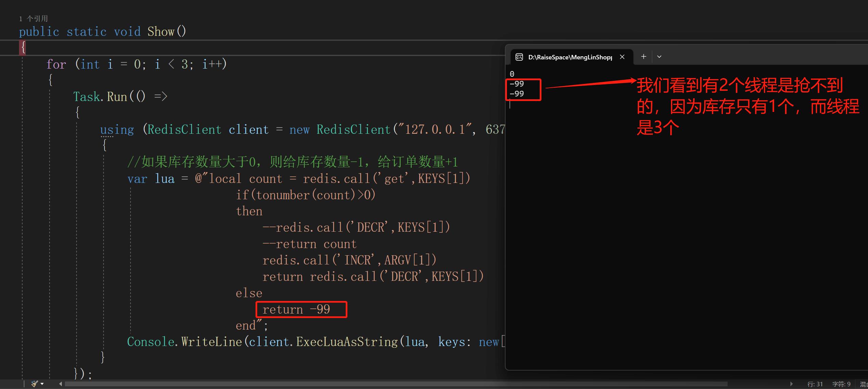Viewport: 868px width, 389px height.
Task: Close the MengLinShop terminal tab
Action: [622, 57]
